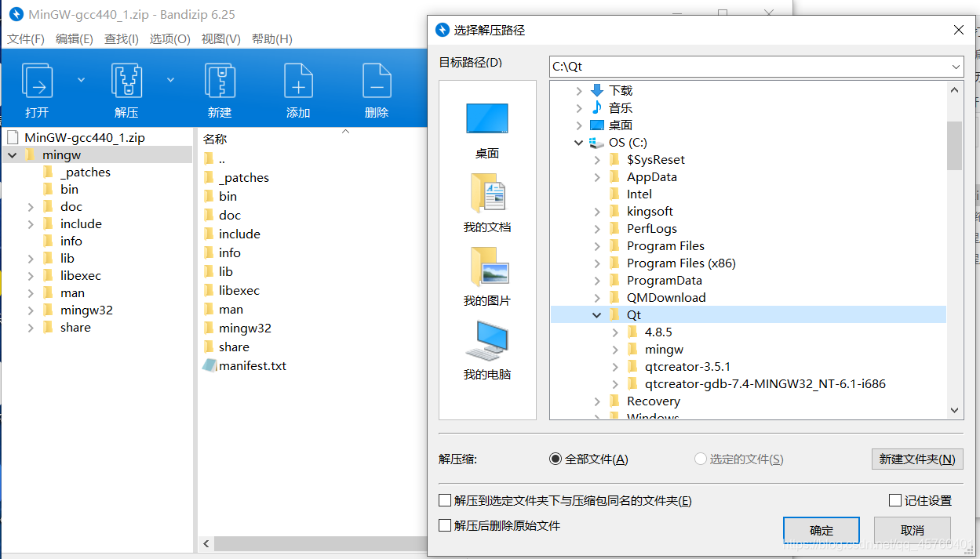Viewport: 980px width, 559px height.
Task: Collapse the Qt folder in dialog tree
Action: tap(596, 315)
